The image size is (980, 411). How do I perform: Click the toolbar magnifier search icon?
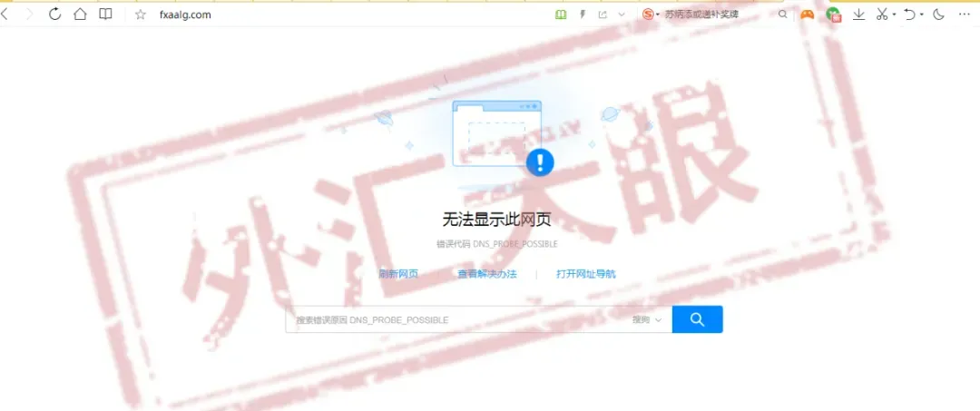click(782, 15)
